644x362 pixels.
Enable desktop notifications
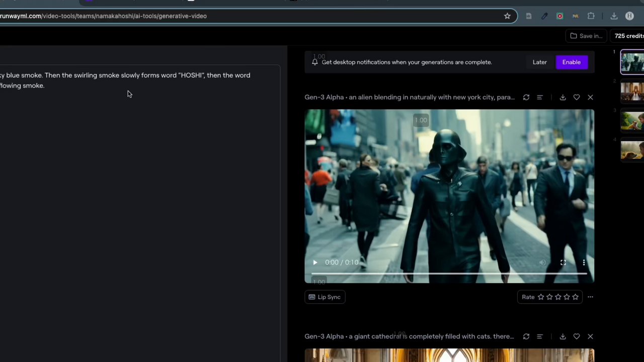[571, 62]
